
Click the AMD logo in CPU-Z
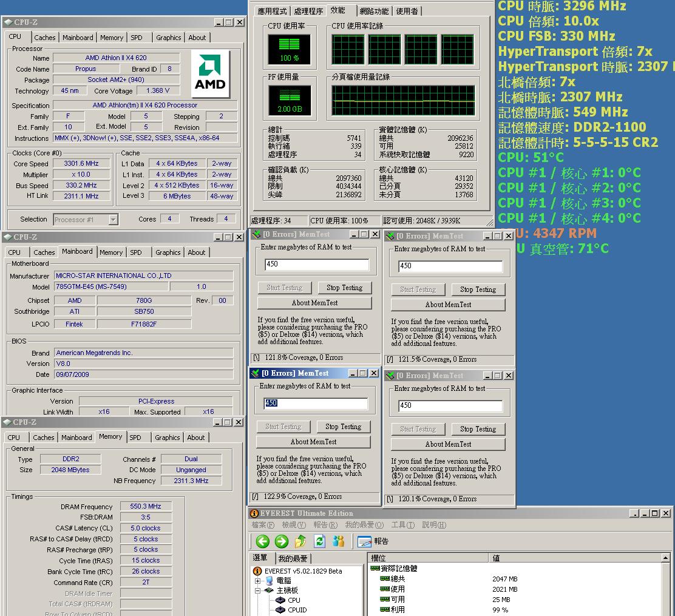(210, 74)
